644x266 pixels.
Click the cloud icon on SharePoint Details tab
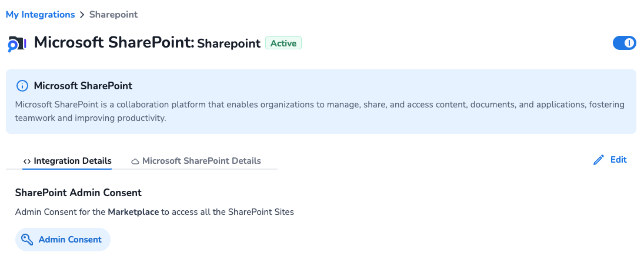tap(135, 161)
